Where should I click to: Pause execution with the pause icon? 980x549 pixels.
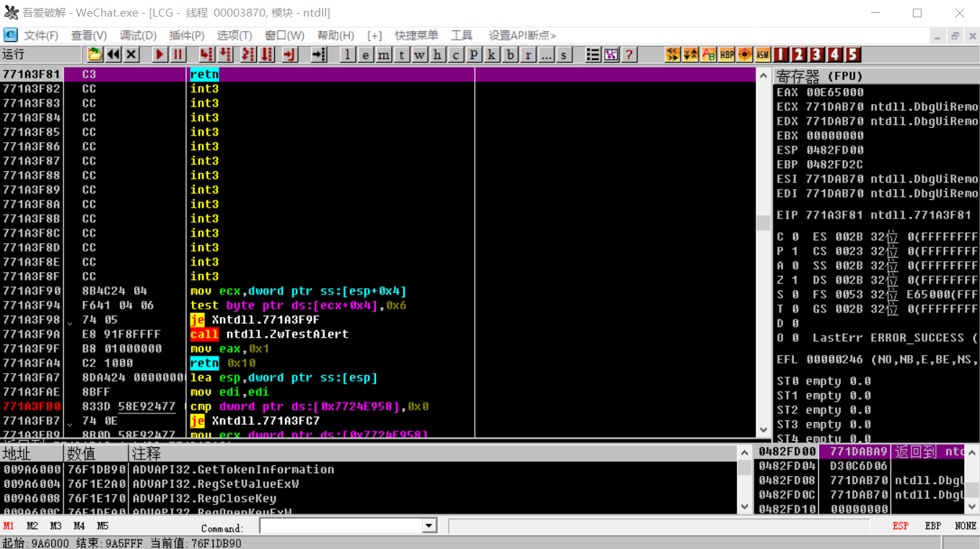178,55
